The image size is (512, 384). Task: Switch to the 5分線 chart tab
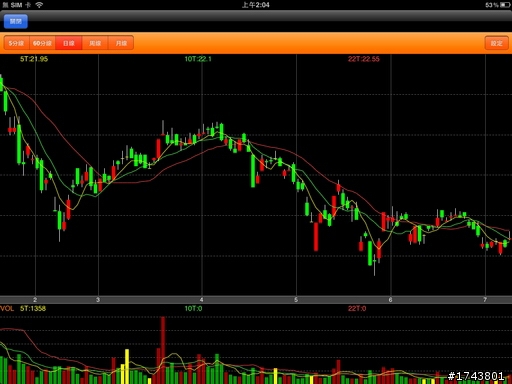pyautogui.click(x=16, y=43)
